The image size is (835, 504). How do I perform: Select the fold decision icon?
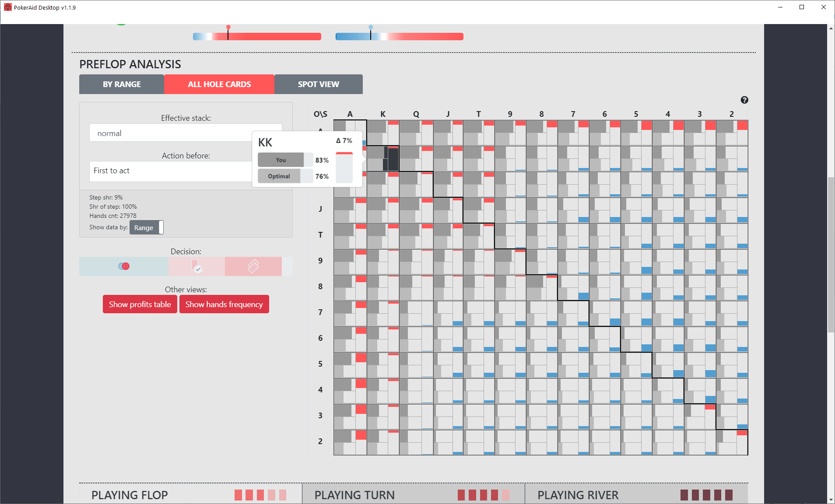point(253,266)
